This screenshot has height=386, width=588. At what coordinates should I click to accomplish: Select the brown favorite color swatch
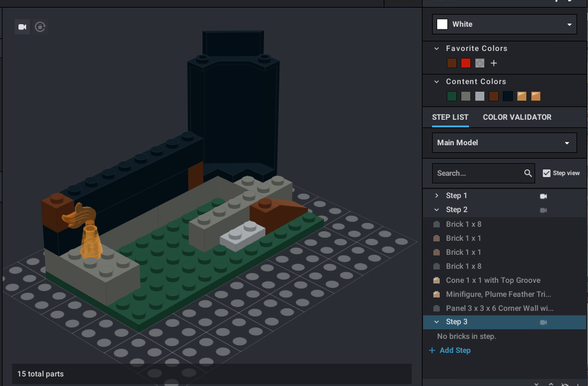(x=452, y=63)
